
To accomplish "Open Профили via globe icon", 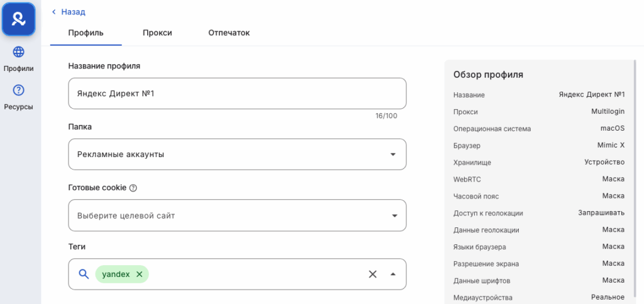I will (18, 52).
